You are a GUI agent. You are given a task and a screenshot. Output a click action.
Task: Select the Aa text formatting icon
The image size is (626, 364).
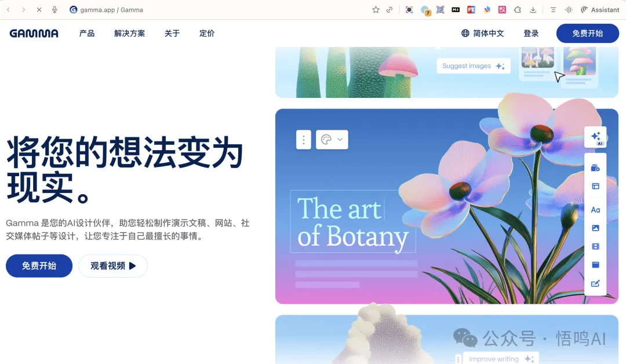[x=595, y=210]
